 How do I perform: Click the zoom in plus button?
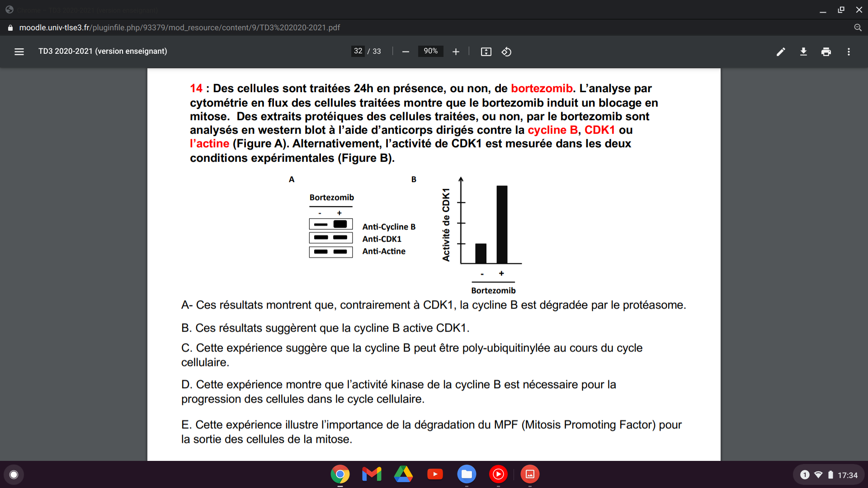(456, 52)
